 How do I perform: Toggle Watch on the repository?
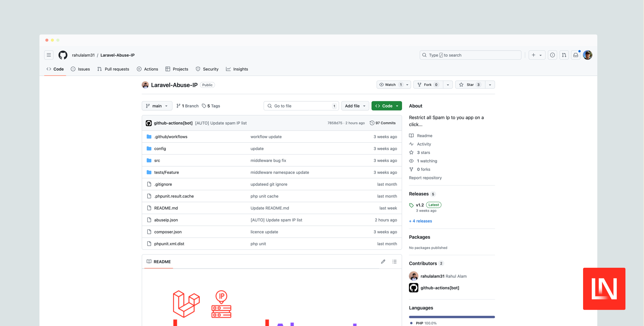[x=390, y=85]
